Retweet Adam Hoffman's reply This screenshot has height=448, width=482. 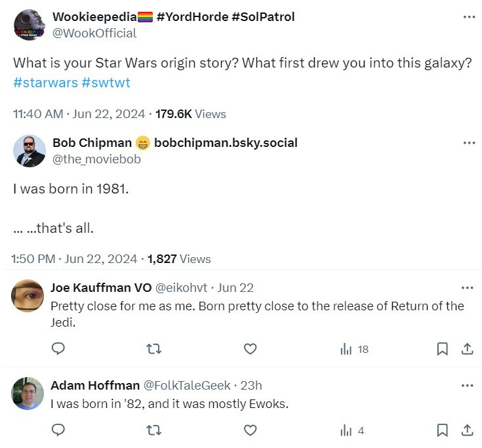pyautogui.click(x=153, y=430)
